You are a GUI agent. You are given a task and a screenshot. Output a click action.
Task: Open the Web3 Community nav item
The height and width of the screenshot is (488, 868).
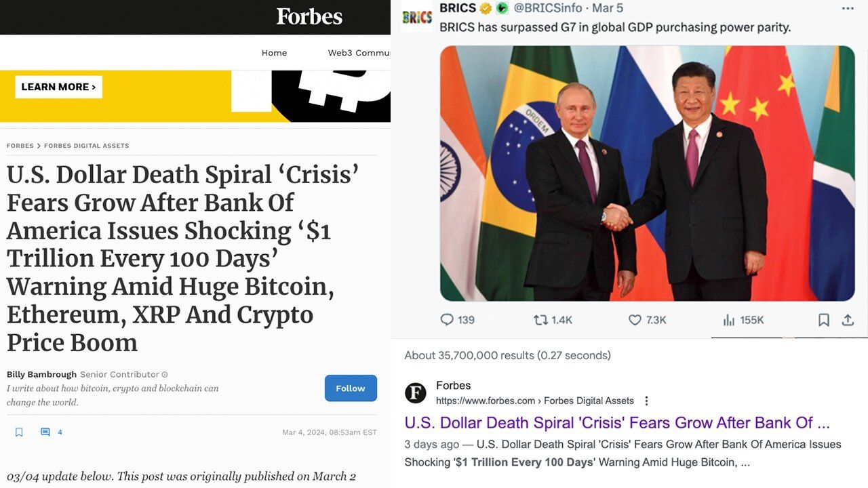[x=358, y=53]
